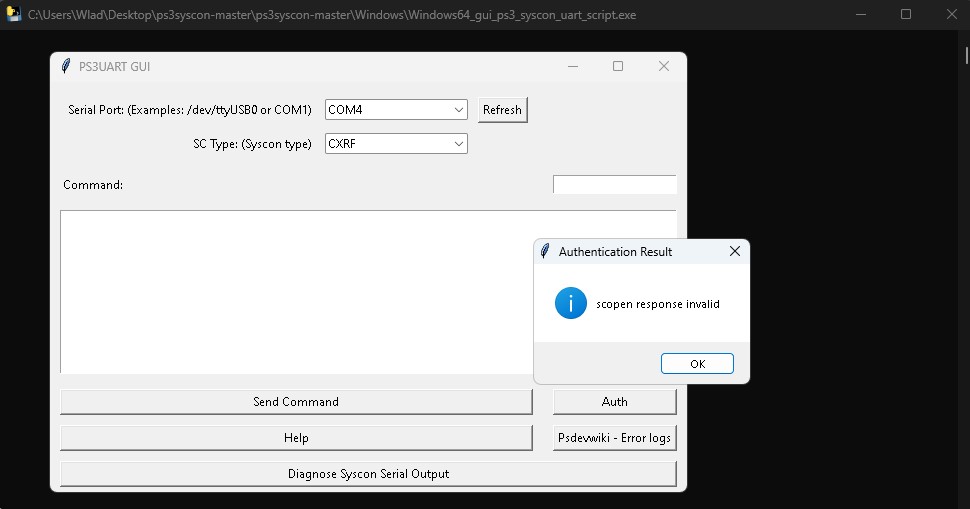Open Psdevwiki - Error logs
The image size is (970, 509).
614,438
